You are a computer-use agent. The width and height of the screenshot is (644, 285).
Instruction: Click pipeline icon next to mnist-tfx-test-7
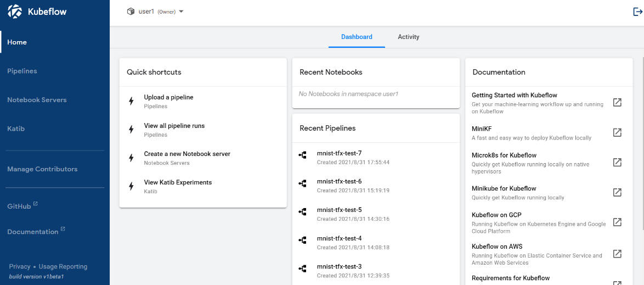[303, 155]
